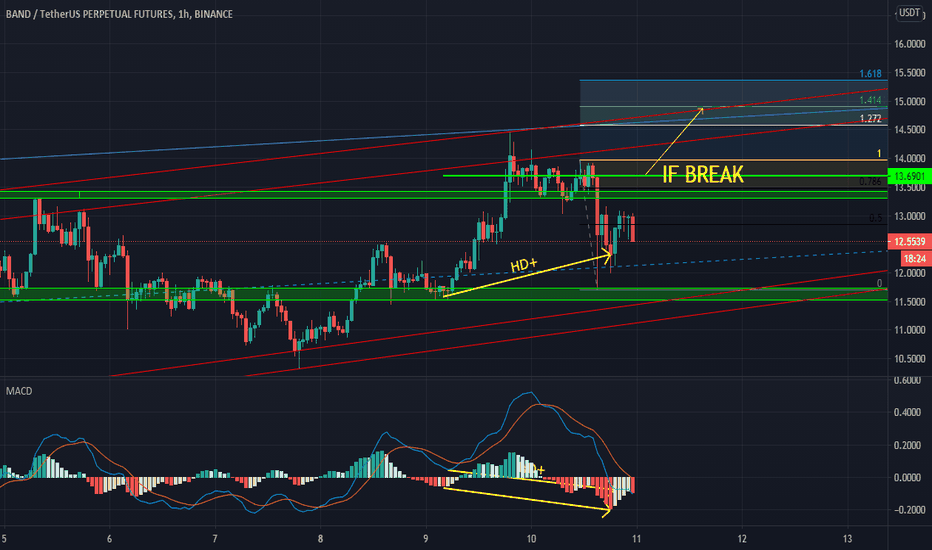Select the red 12.5539 current price label
The width and height of the screenshot is (932, 550).
[909, 241]
